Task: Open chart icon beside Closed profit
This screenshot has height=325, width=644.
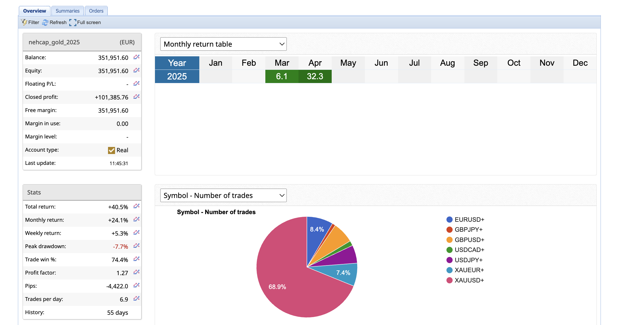Action: 136,97
